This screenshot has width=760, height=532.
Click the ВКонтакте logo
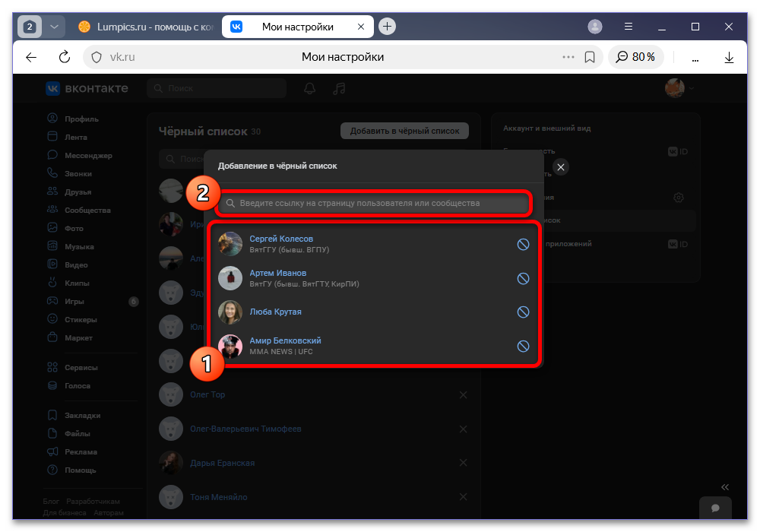tap(87, 88)
